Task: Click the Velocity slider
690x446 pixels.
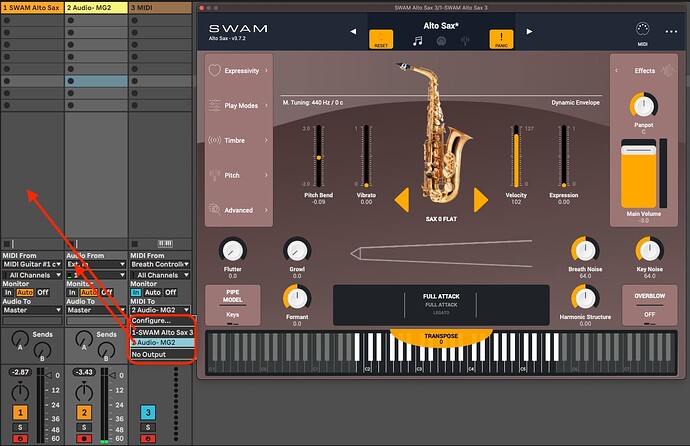Action: (516, 156)
